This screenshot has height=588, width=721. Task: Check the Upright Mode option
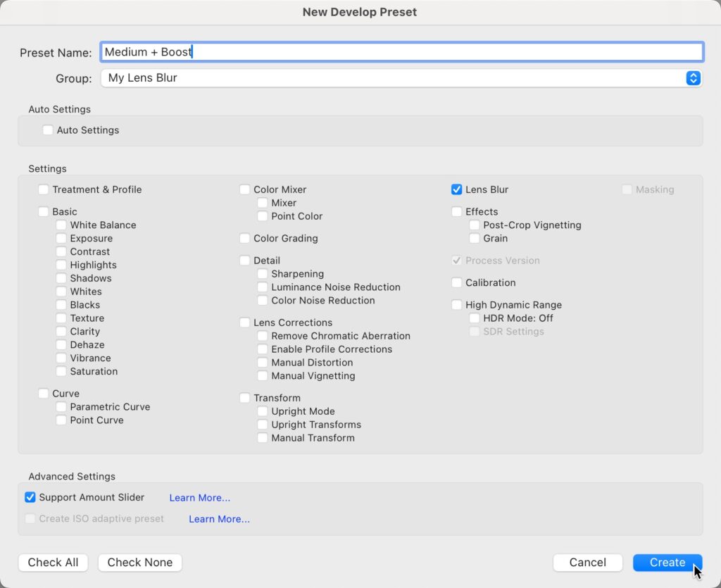262,411
